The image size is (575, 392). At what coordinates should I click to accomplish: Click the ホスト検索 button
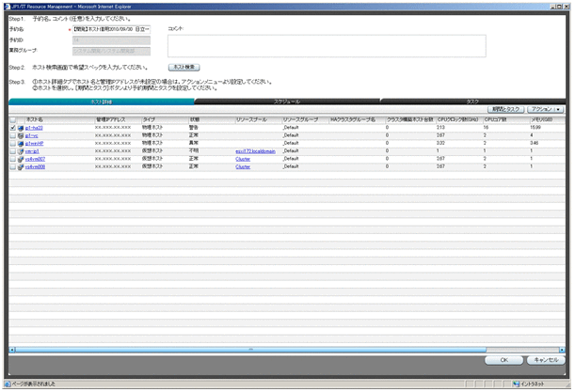point(183,68)
